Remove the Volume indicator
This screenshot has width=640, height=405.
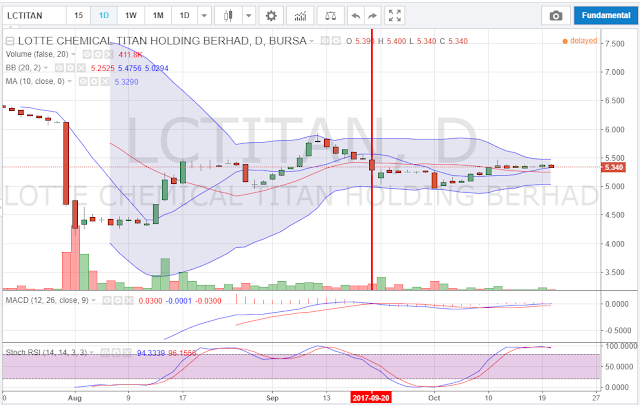point(109,54)
